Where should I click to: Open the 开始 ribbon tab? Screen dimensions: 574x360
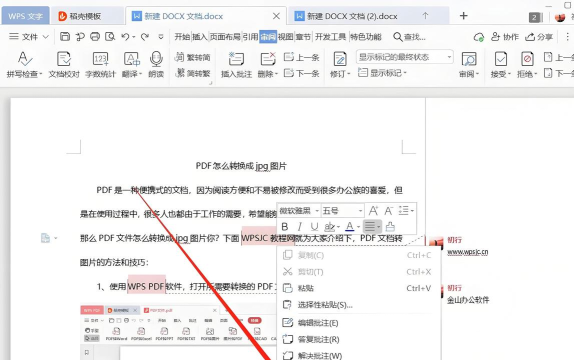click(x=182, y=37)
